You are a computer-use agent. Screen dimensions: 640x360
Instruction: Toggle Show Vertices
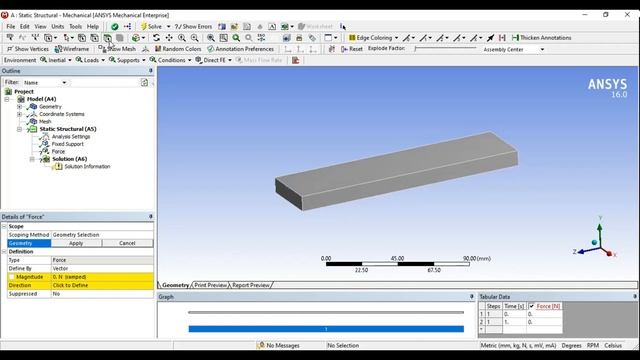pos(28,49)
